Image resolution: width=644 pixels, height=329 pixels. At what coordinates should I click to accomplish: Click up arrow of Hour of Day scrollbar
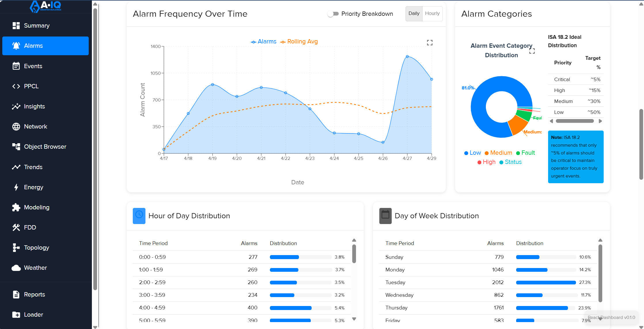(354, 240)
